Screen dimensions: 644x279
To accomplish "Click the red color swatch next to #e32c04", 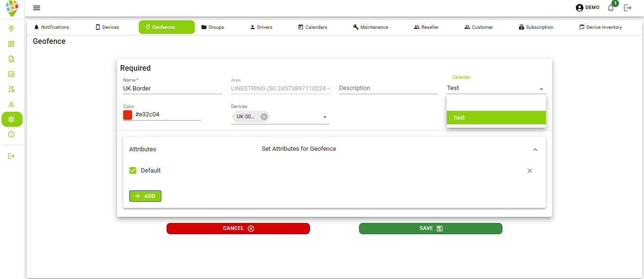I will click(127, 115).
